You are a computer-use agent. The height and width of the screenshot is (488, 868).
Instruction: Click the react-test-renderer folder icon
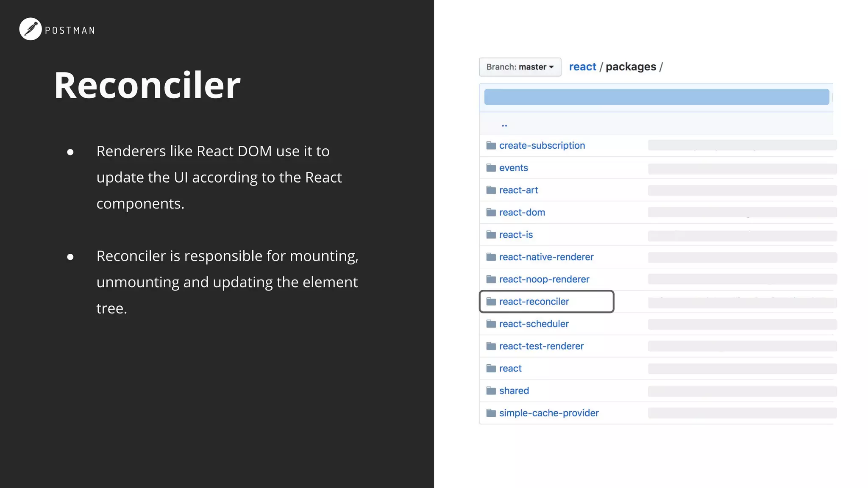491,346
